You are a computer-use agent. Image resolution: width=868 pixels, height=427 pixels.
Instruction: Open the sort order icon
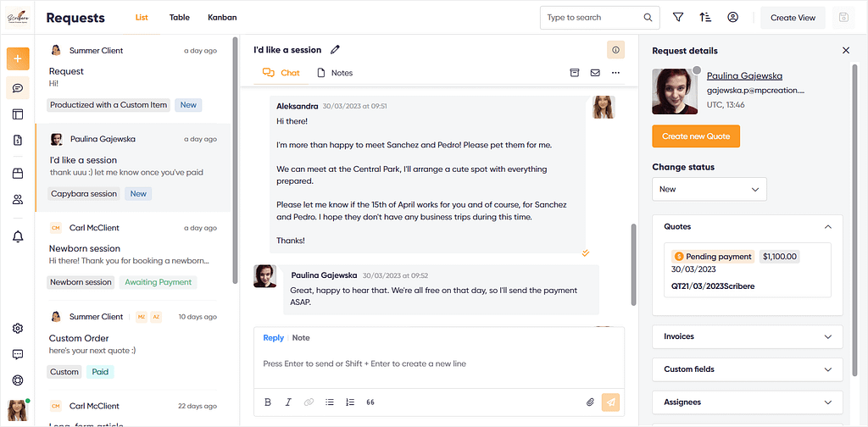click(x=705, y=18)
